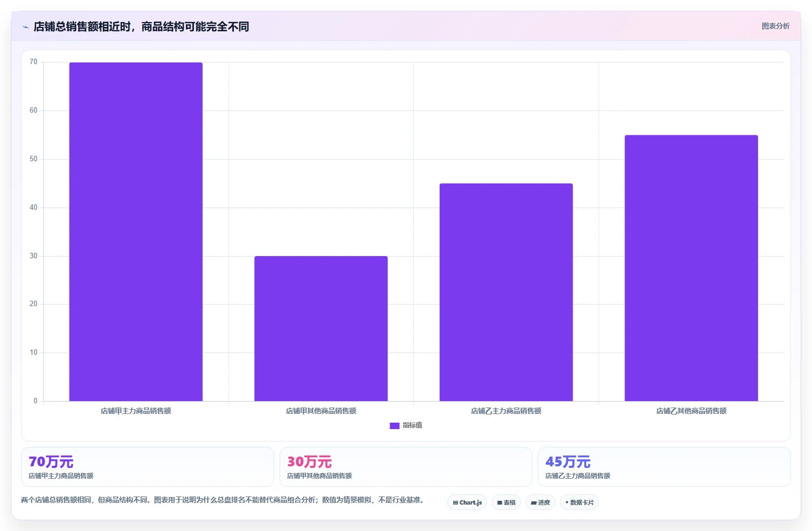Click the 店铺乙其他商品销售额 bar in the chart
This screenshot has width=812, height=531.
691,268
